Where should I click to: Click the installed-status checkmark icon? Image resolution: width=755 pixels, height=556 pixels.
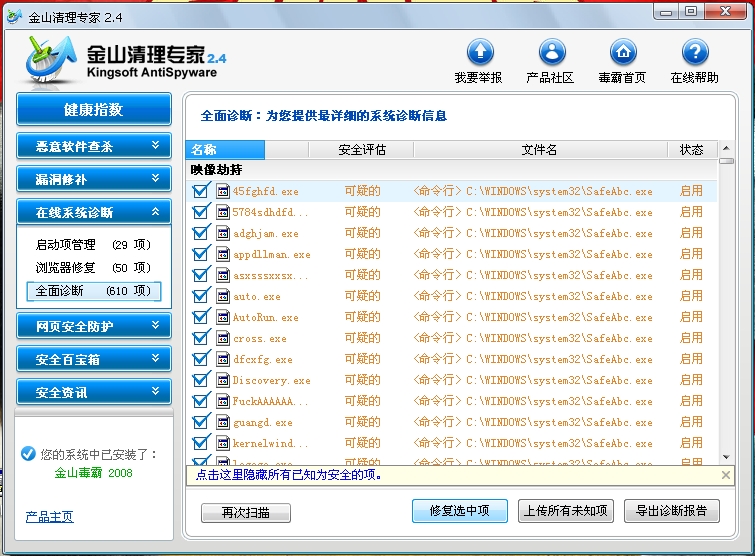click(x=28, y=453)
